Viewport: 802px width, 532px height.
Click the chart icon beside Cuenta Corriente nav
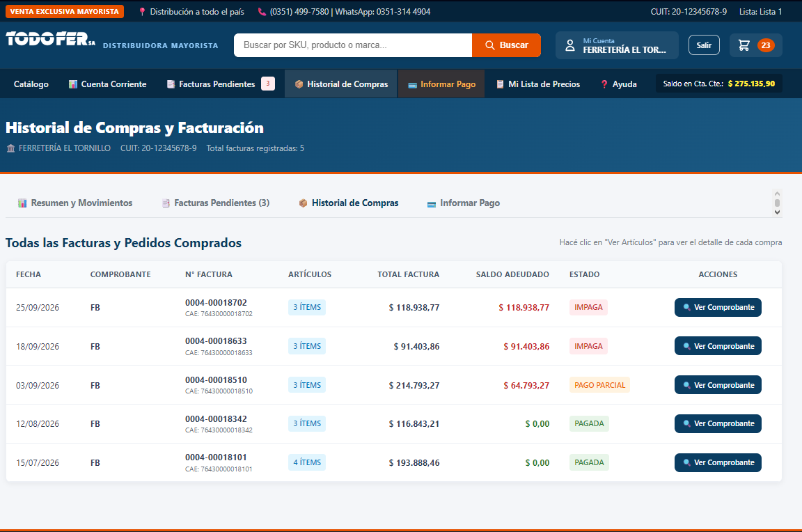(x=73, y=84)
